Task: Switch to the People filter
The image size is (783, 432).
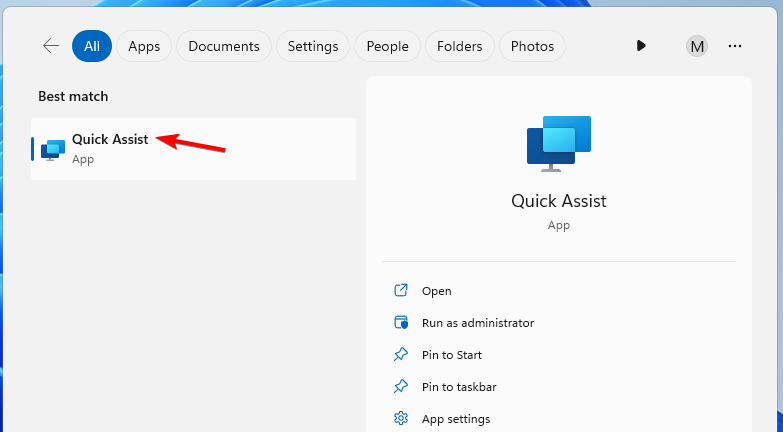Action: (388, 46)
